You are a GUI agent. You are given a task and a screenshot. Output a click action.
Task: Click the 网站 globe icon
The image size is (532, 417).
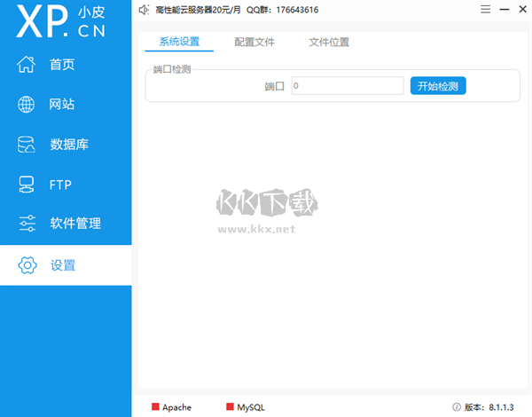[x=27, y=104]
